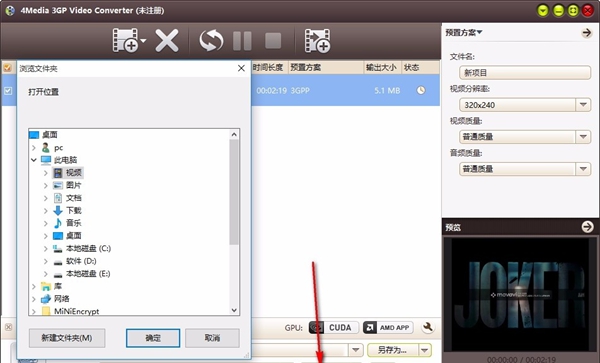Pause conversion using the pause icon
This screenshot has width=600, height=363.
[x=242, y=41]
